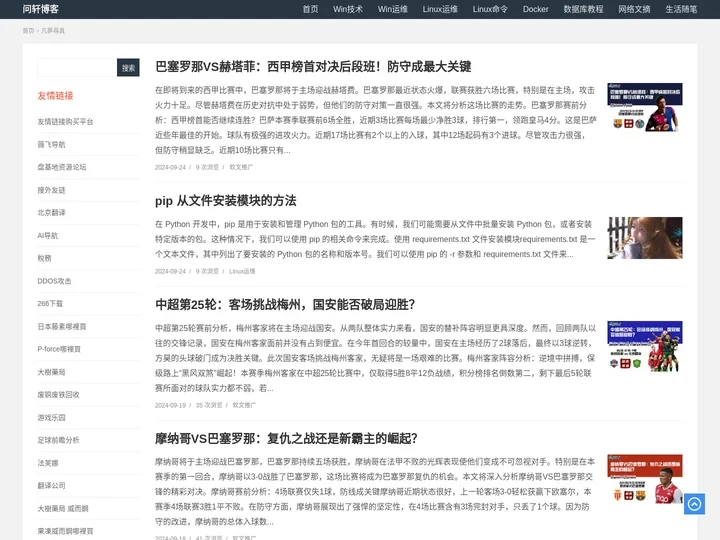720x540 pixels.
Task: Open the 友情链接购买平台 sidebar link
Action: [x=65, y=122]
